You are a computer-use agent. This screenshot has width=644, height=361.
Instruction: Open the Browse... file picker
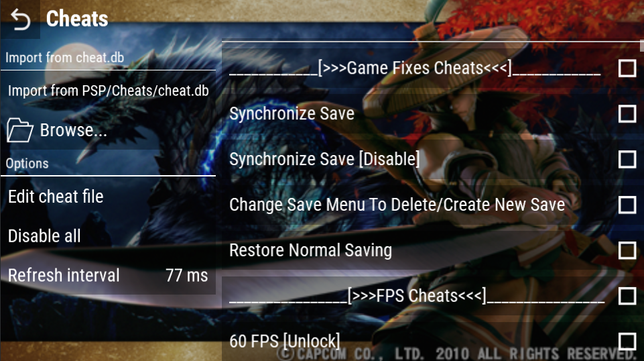pyautogui.click(x=108, y=130)
